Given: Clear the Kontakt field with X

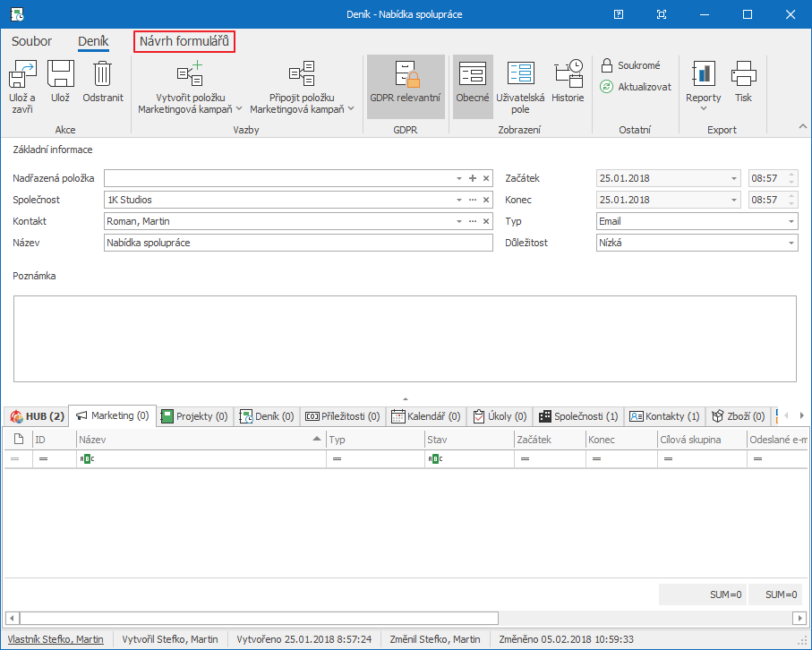Looking at the screenshot, I should (486, 221).
